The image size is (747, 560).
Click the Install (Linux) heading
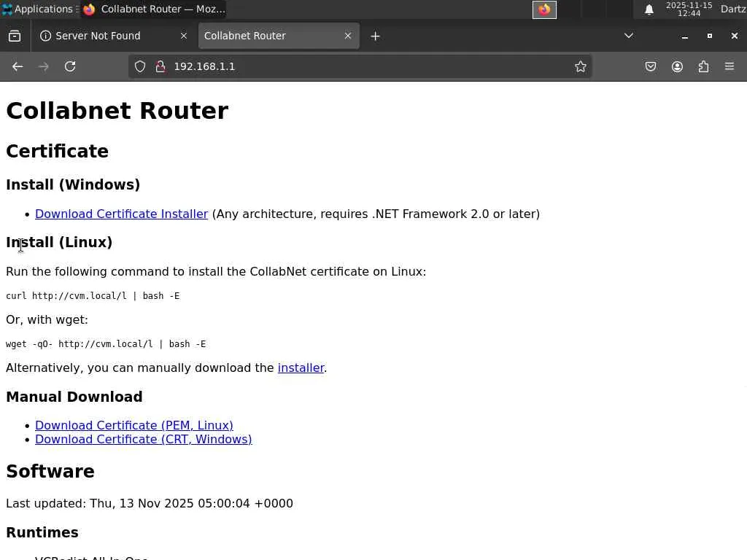pos(59,242)
